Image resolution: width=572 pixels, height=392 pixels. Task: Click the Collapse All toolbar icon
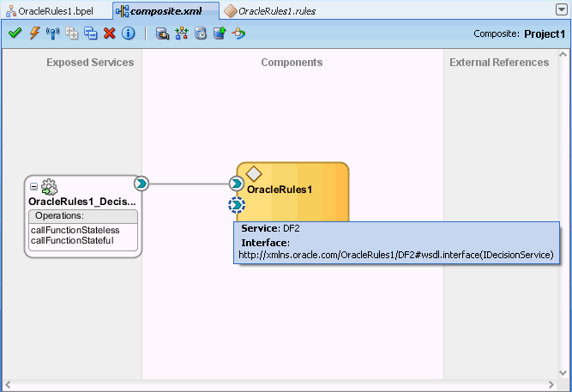click(x=90, y=33)
